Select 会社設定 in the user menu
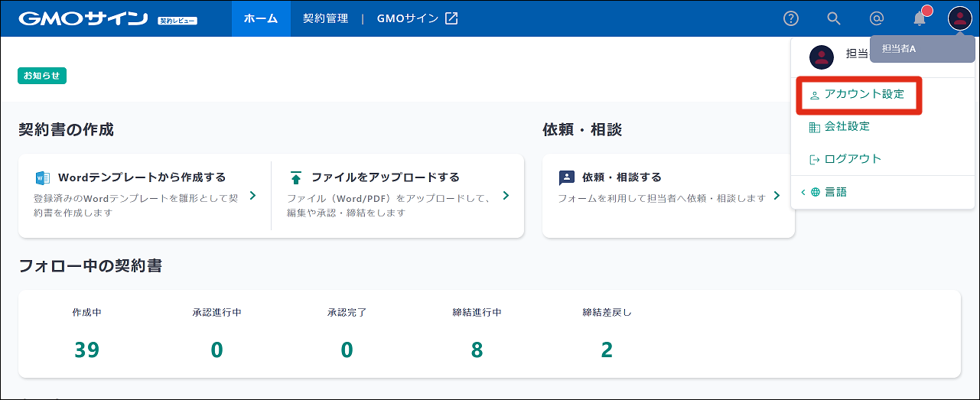980x400 pixels. point(847,127)
